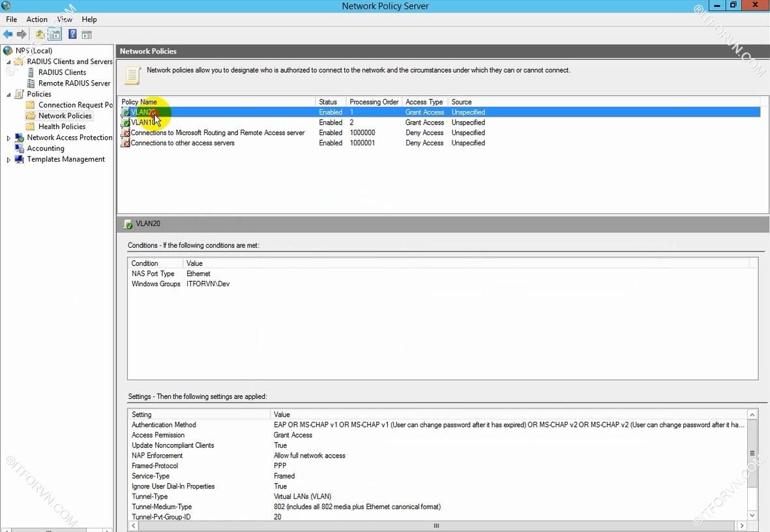
Task: Click the Back arrow toolbar icon
Action: (x=8, y=35)
